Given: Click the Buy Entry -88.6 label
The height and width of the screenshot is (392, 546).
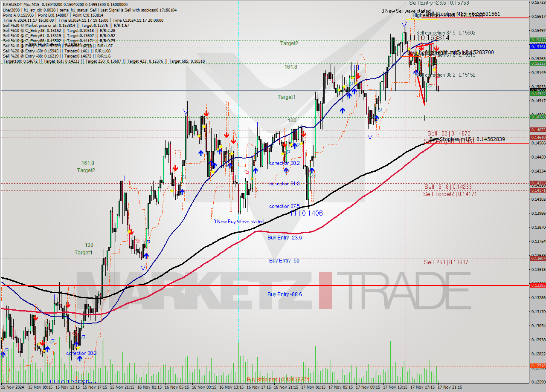Looking at the screenshot, I should 285,294.
